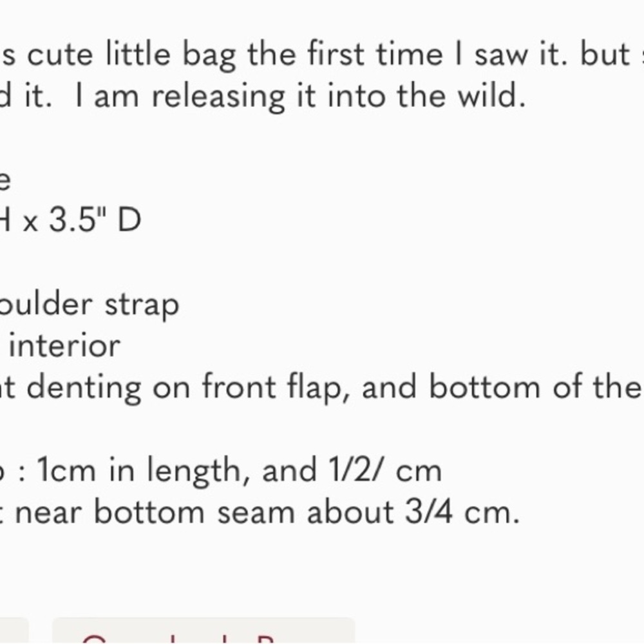644x644 pixels.
Task: Click the words "front flap"
Action: 276,388
